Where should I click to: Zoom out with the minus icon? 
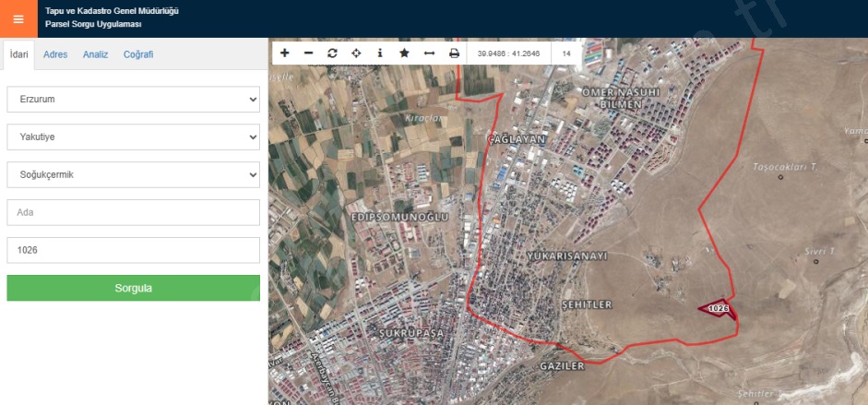308,54
